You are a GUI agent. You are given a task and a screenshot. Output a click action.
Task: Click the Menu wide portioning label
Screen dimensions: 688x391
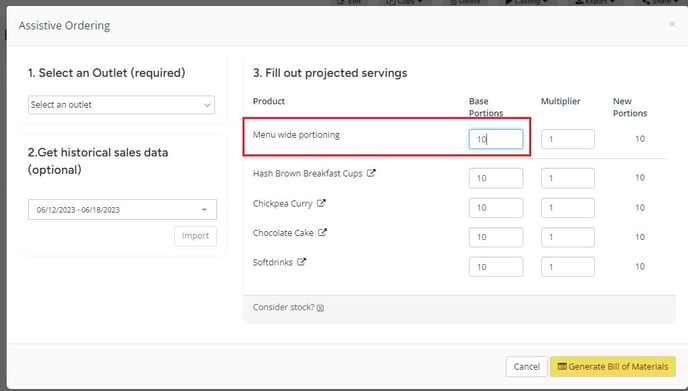[296, 135]
